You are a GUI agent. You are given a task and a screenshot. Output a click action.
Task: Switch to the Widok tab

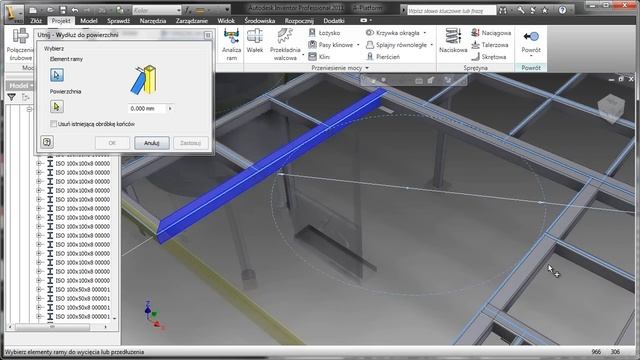[226, 20]
